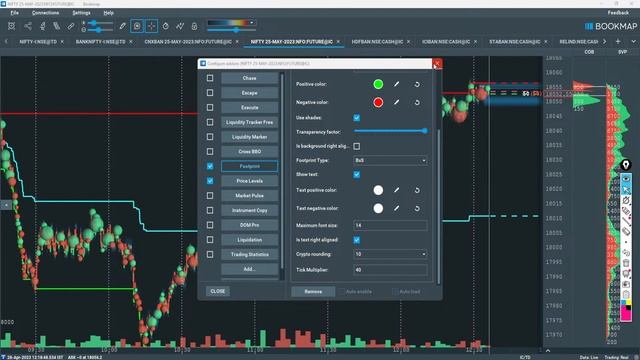Enable the Liquidity Tracker Free checkbox
This screenshot has height=360, width=640.
pyautogui.click(x=210, y=122)
